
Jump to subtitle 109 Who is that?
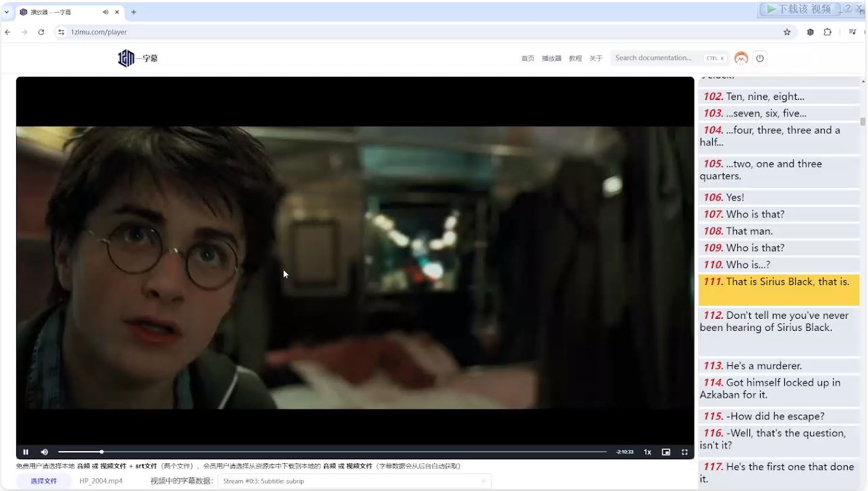point(780,248)
